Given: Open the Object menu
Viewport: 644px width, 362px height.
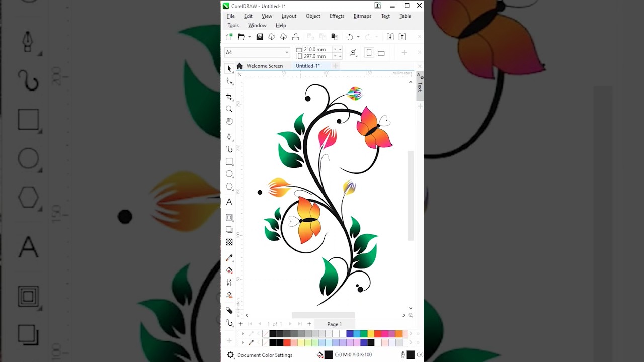Looking at the screenshot, I should pos(313,16).
